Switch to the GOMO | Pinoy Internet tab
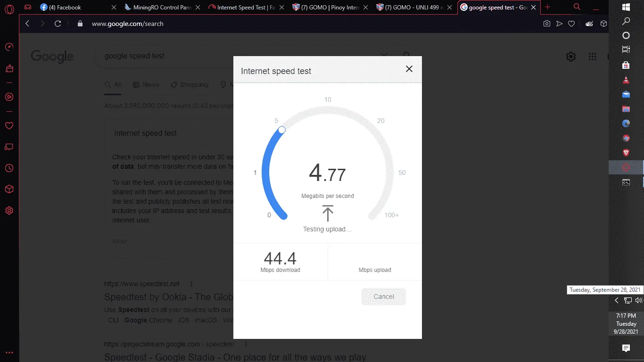Viewport: 644px width, 362px height. coord(330,8)
